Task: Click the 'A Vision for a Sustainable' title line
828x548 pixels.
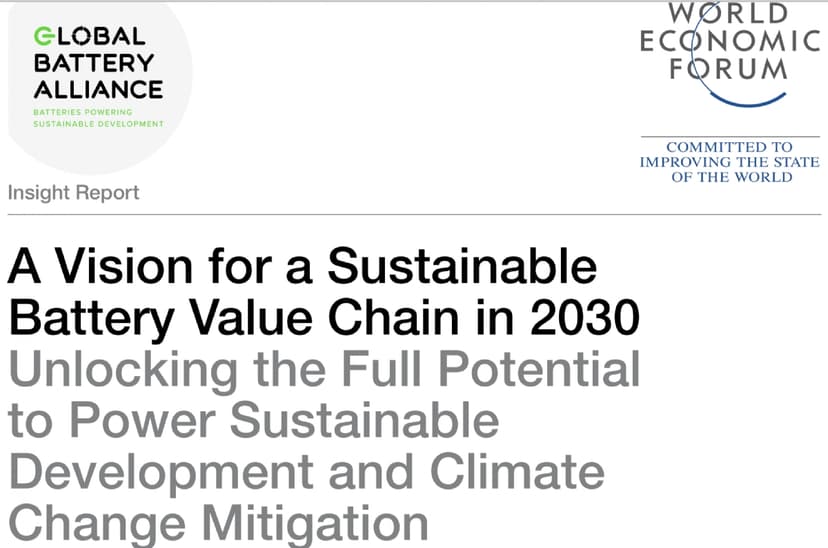Action: 302,268
